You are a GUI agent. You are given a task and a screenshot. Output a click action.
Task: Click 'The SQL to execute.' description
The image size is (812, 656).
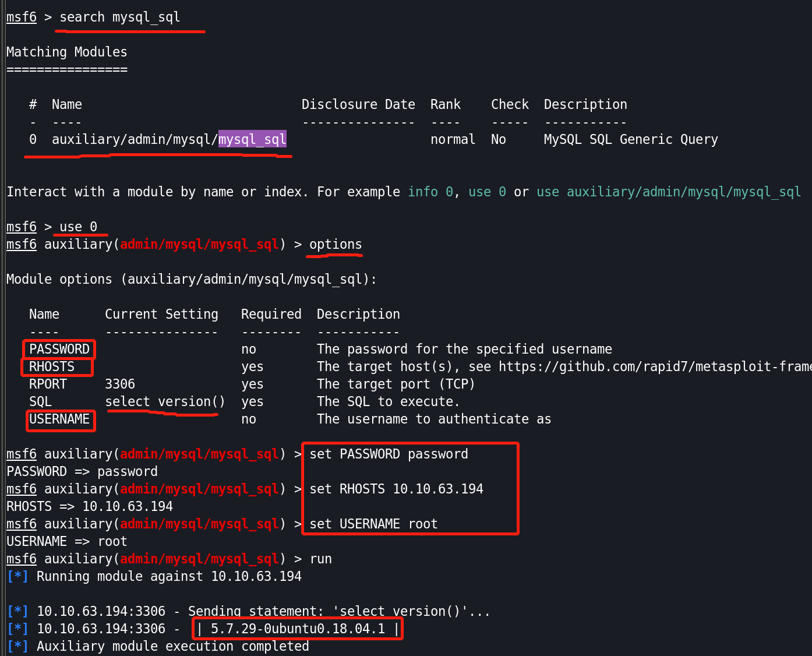coord(389,401)
